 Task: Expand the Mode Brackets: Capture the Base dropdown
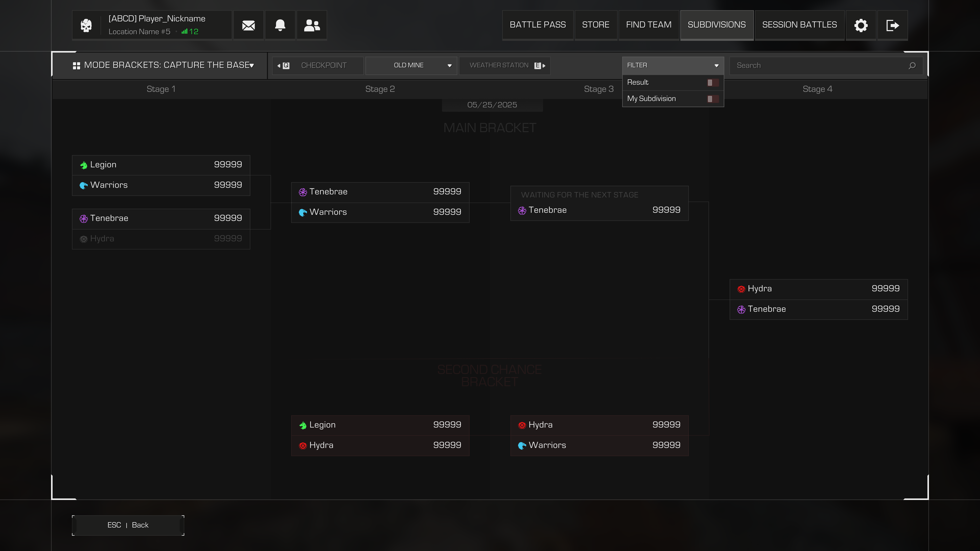[x=160, y=65]
